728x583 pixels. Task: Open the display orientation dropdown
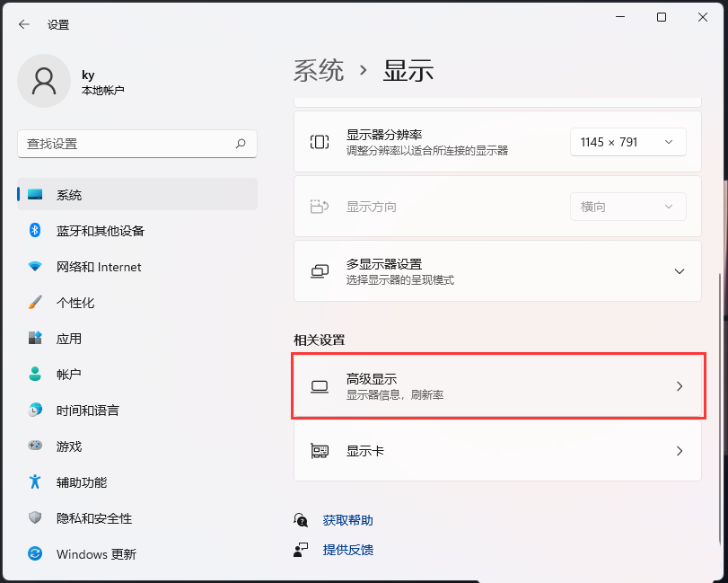coord(627,207)
